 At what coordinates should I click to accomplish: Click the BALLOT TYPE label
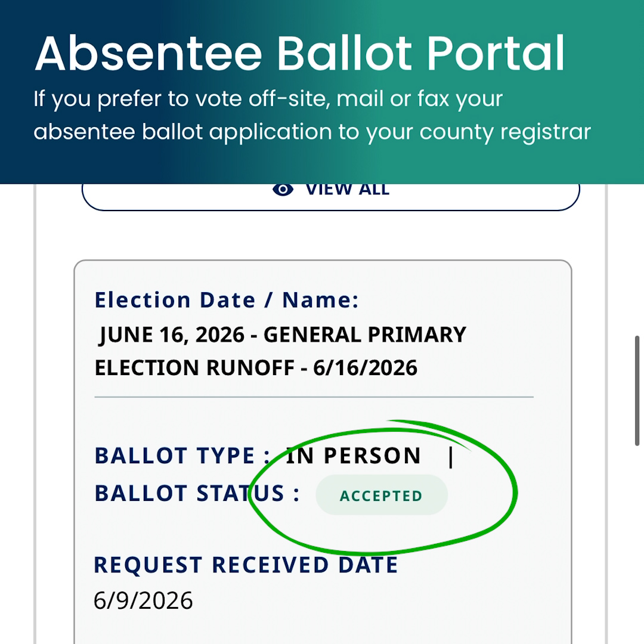point(182,456)
